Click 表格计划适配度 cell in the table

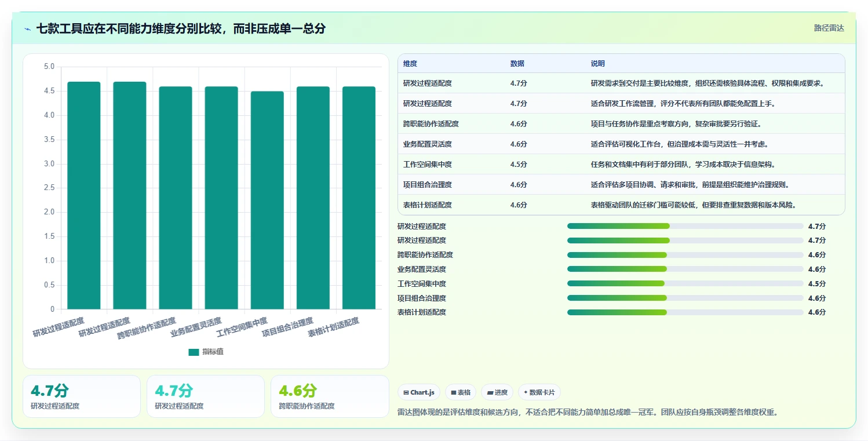pyautogui.click(x=428, y=205)
